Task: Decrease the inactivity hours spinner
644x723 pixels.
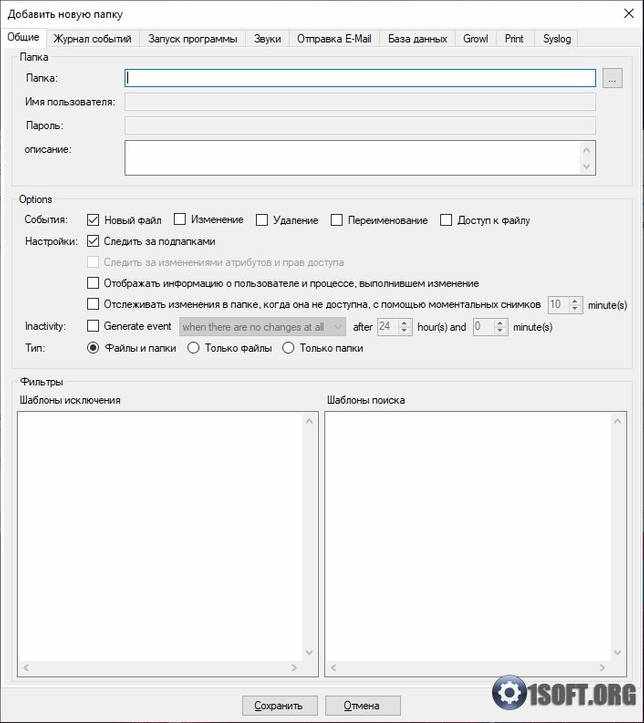Action: click(404, 331)
